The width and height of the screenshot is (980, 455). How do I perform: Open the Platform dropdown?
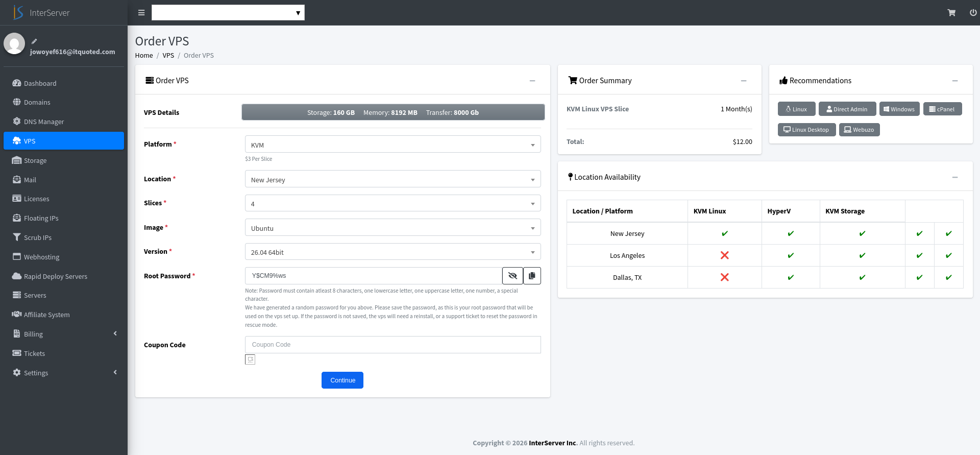coord(393,145)
